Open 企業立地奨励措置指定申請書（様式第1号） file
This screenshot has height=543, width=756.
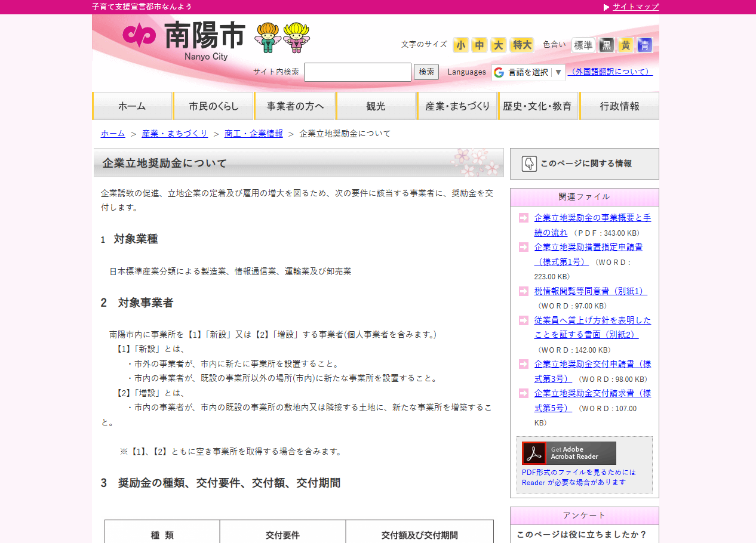(x=589, y=254)
